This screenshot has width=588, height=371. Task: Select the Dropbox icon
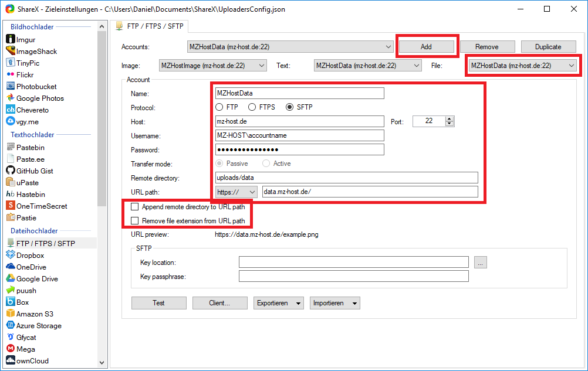[11, 255]
